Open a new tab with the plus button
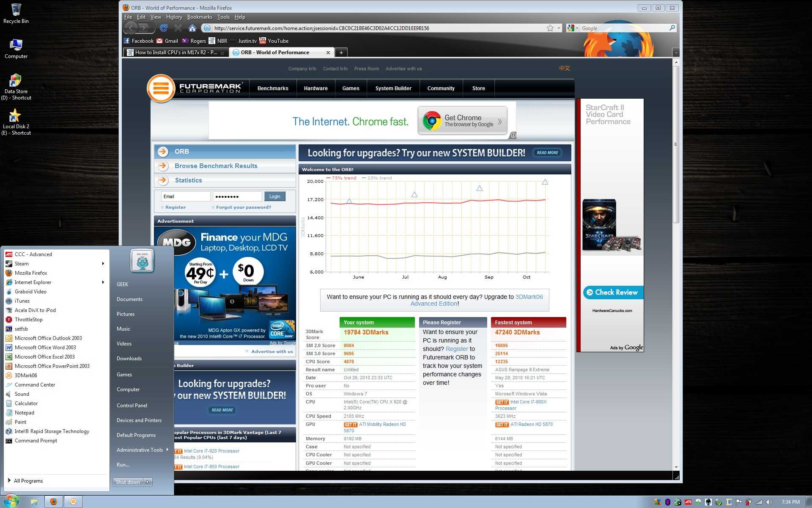This screenshot has height=508, width=812. point(341,52)
